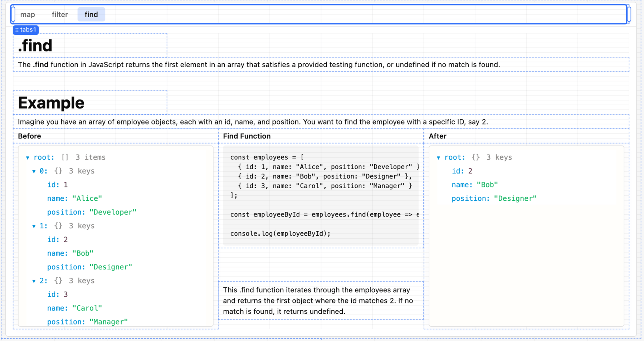Image resolution: width=644 pixels, height=341 pixels.
Task: Select id: 1 row in Before tree
Action: point(57,185)
